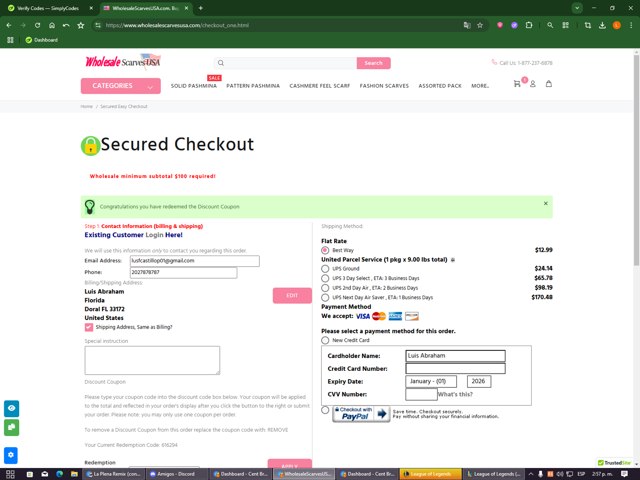Open the browser profile avatar

coord(617,25)
